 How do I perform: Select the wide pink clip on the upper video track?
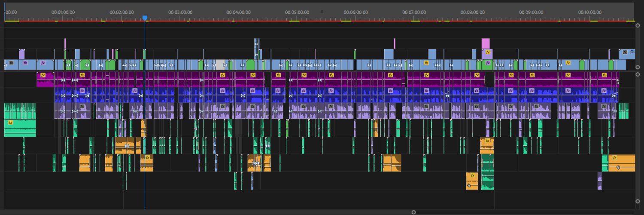point(486,43)
